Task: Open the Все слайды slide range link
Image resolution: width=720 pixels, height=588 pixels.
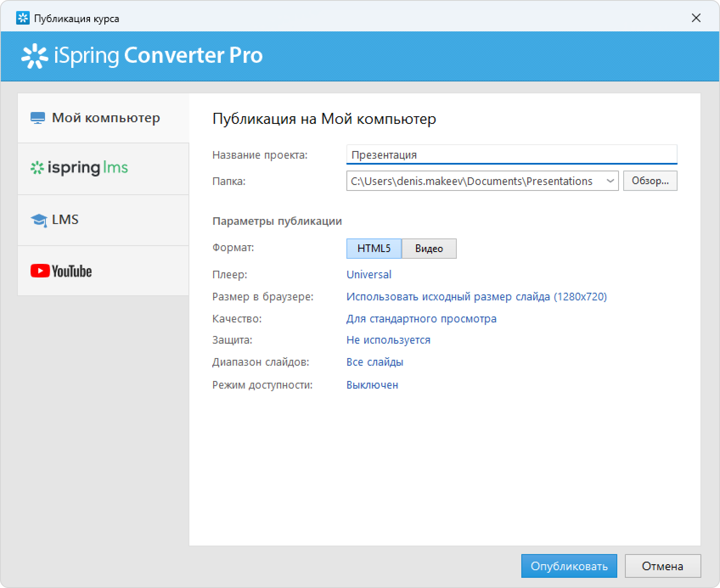Action: point(375,362)
